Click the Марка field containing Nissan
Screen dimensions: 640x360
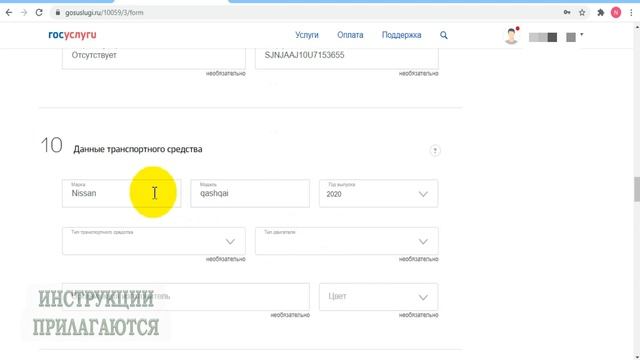pos(122,193)
